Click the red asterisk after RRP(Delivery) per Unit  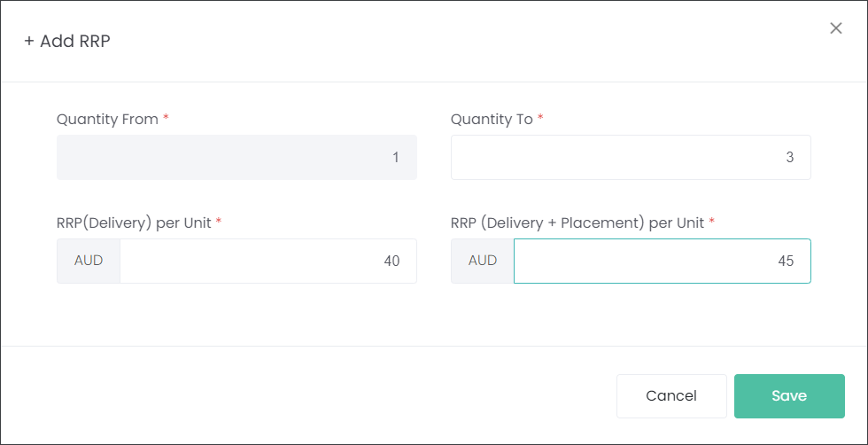[x=219, y=222]
